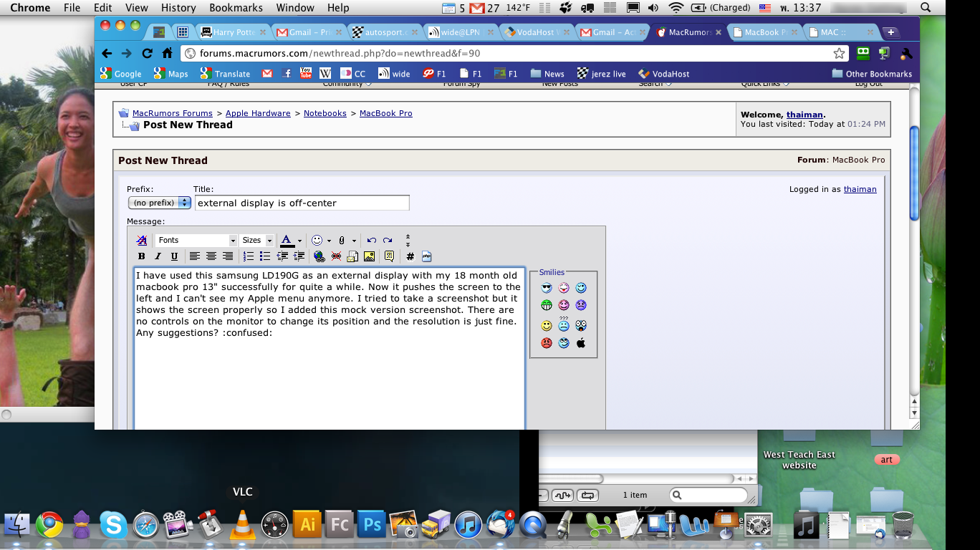Click the Finder search field

pos(708,495)
